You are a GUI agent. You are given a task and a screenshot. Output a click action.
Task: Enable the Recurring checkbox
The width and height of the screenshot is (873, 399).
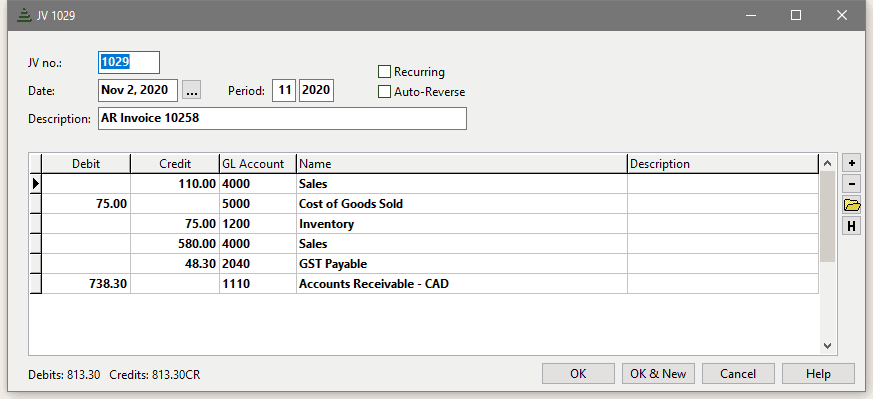pyautogui.click(x=384, y=72)
